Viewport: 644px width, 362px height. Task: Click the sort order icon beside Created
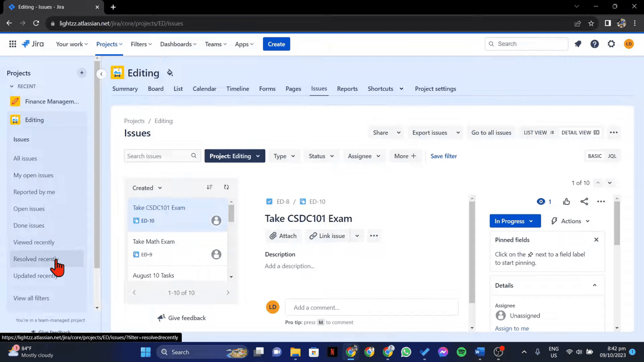coord(210,187)
